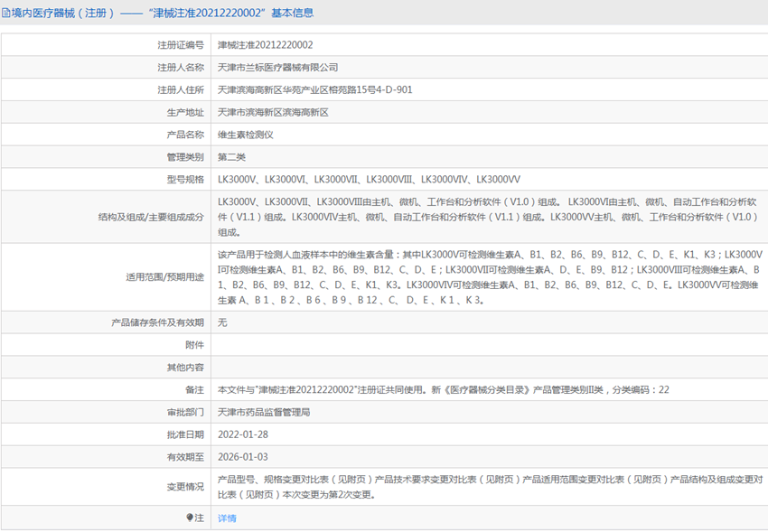Click the 变更情况 row label

185,487
